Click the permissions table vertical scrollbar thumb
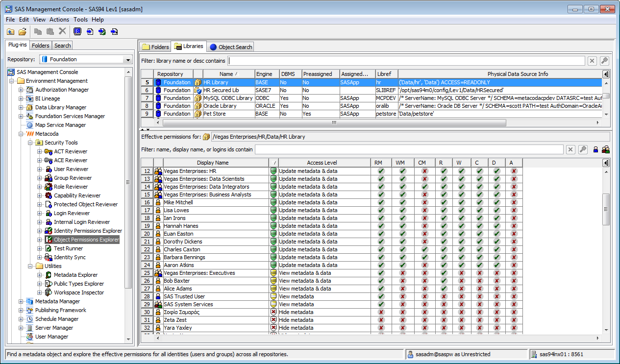Image resolution: width=620 pixels, height=364 pixels. click(606, 209)
